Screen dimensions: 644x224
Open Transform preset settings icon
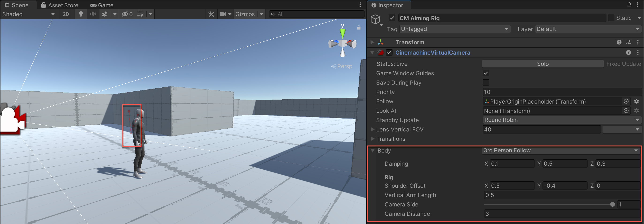click(x=628, y=42)
